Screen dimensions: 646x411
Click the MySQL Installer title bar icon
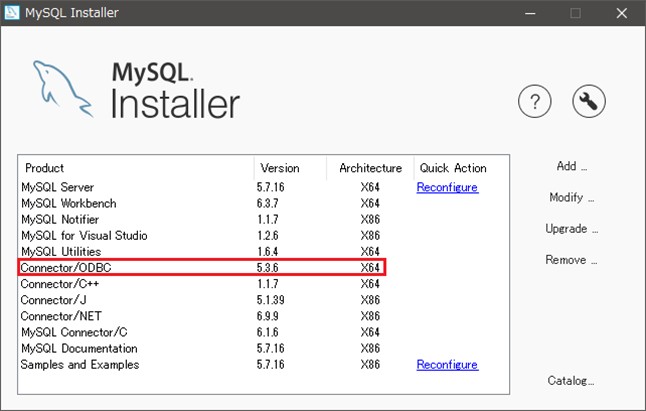12,12
